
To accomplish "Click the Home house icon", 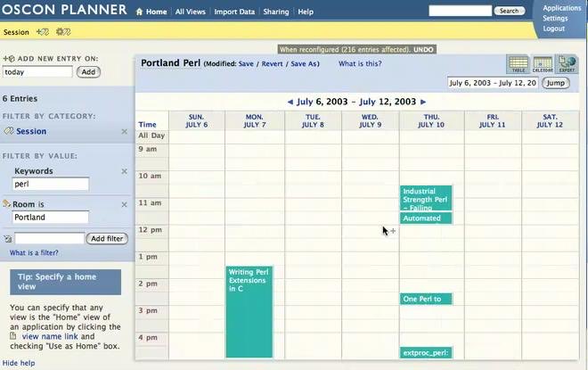I will coord(140,12).
